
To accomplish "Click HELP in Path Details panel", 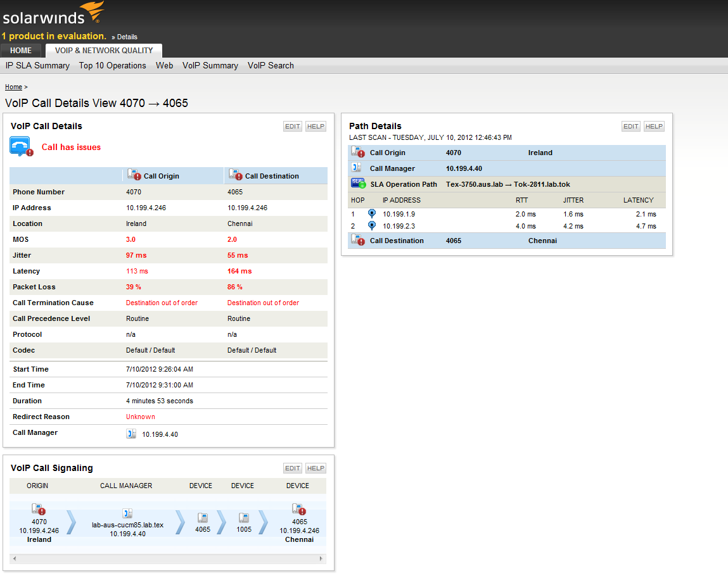I will click(x=654, y=126).
